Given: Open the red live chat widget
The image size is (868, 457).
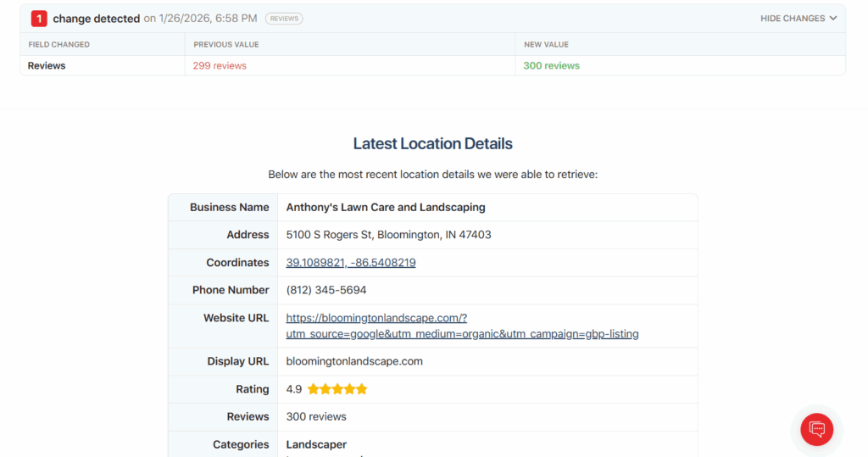Looking at the screenshot, I should (816, 428).
